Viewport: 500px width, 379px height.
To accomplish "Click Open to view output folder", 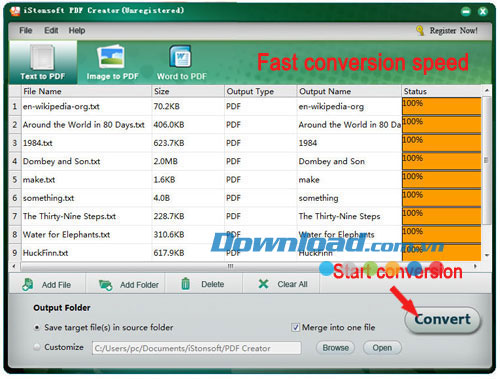I will point(382,348).
